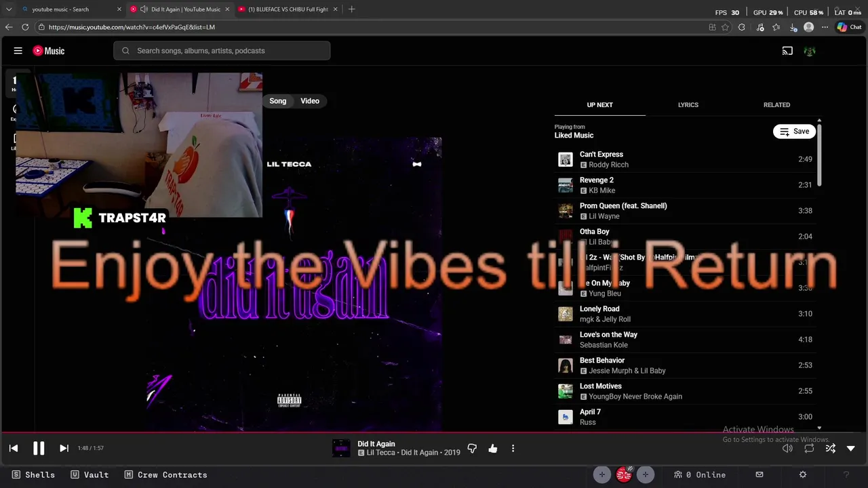Focus the search songs, albums, artists field
The width and height of the screenshot is (868, 488).
pos(222,51)
